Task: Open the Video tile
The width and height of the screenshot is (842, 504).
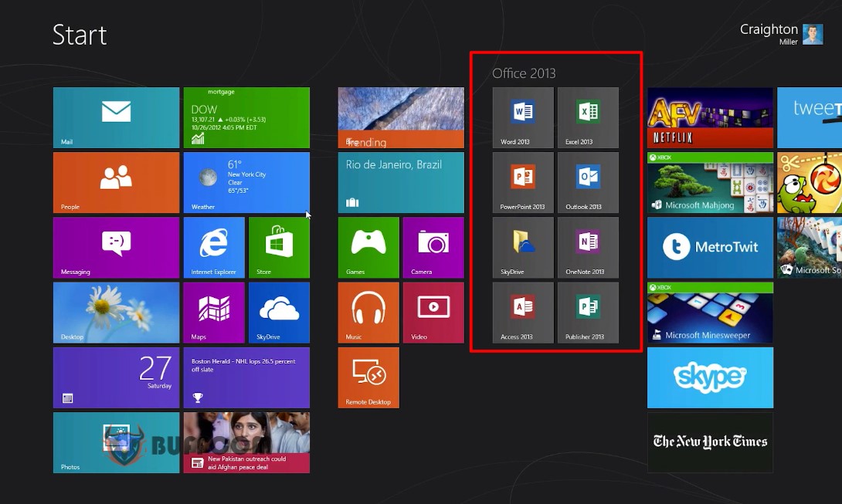Action: [x=433, y=313]
